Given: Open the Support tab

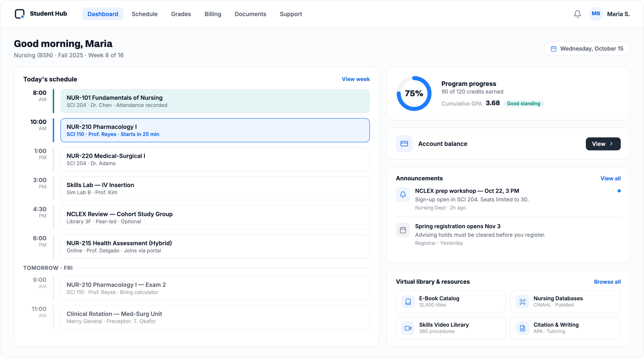Looking at the screenshot, I should click(x=291, y=14).
